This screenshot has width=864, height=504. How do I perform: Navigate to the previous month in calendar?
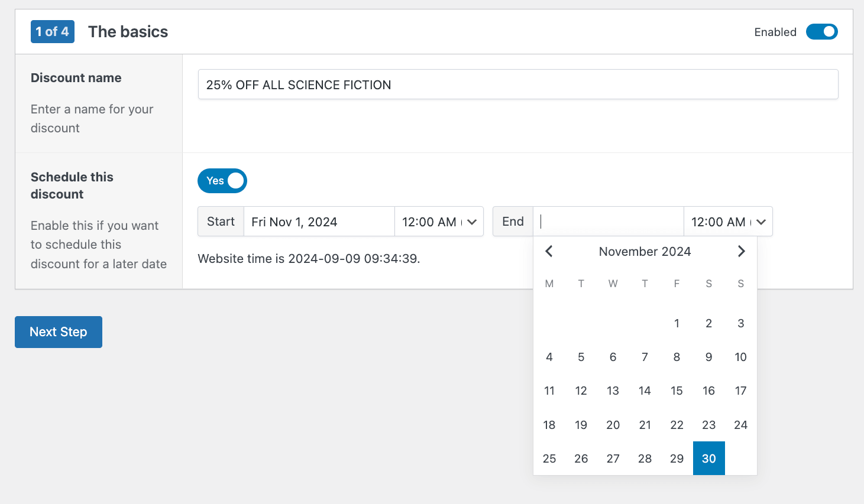(x=549, y=251)
